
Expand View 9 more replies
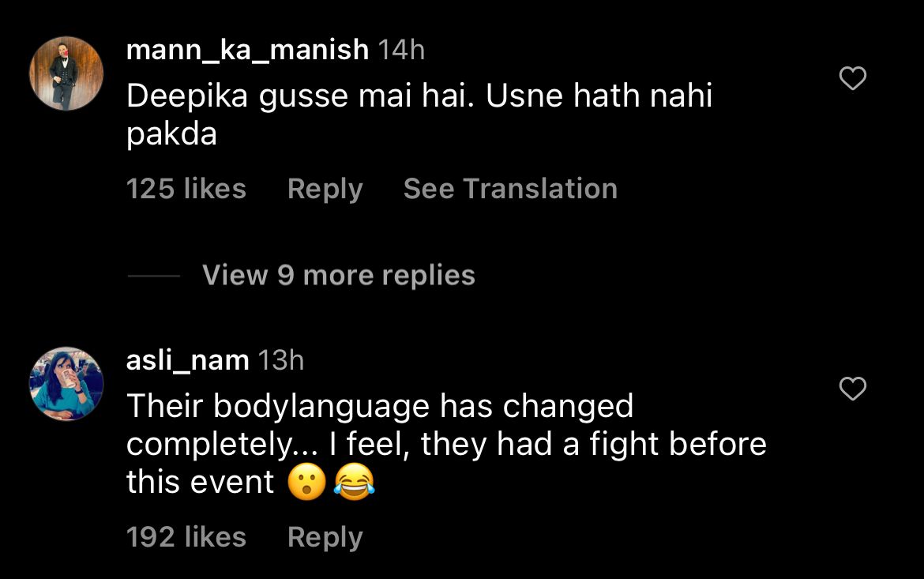tap(338, 275)
